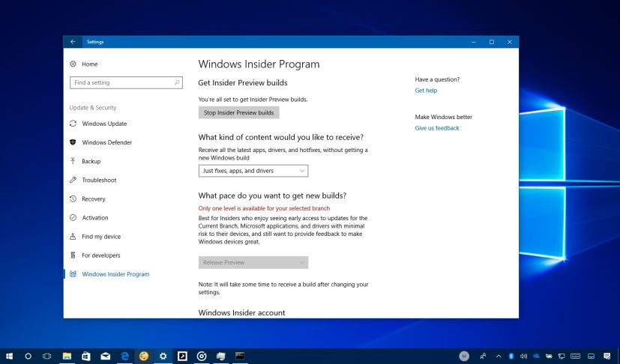Image resolution: width=620 pixels, height=364 pixels.
Task: Open Microsoft Store from the taskbar
Action: 85,356
